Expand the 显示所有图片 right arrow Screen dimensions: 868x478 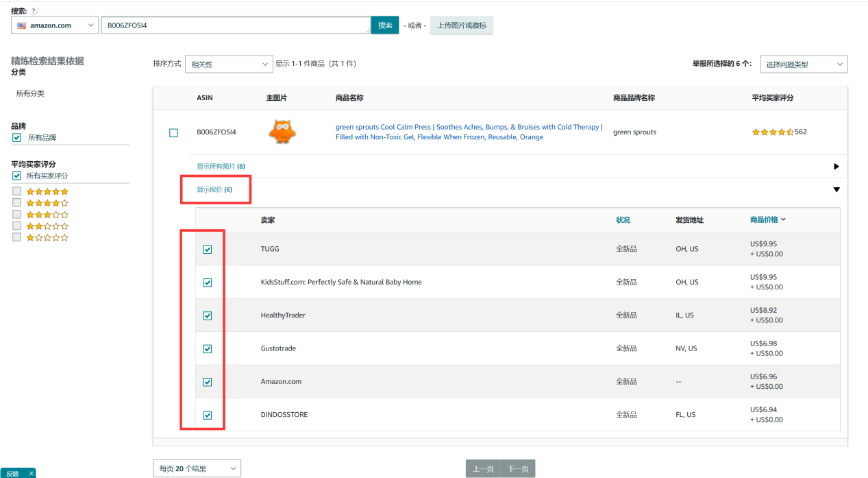coord(836,167)
